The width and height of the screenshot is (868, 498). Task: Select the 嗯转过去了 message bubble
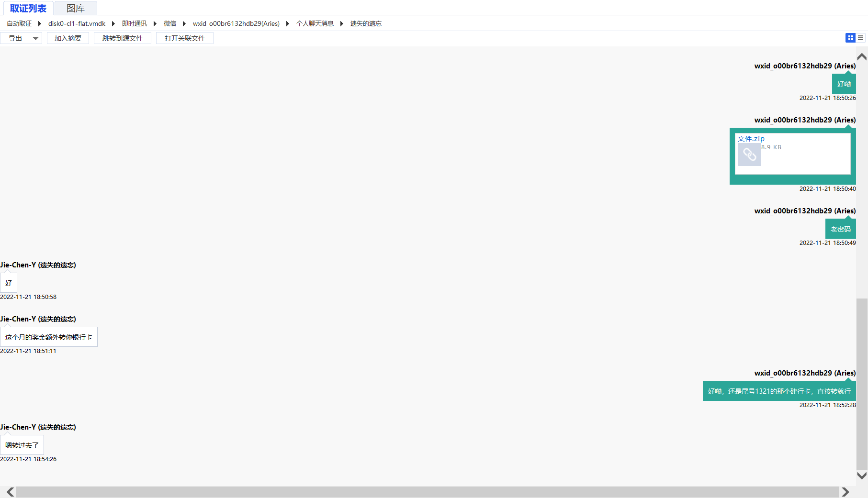(22, 445)
